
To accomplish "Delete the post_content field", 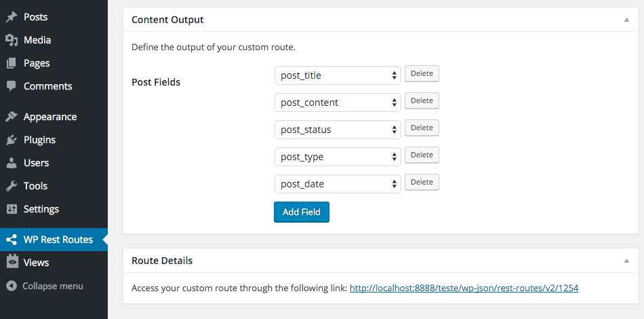I will 422,101.
